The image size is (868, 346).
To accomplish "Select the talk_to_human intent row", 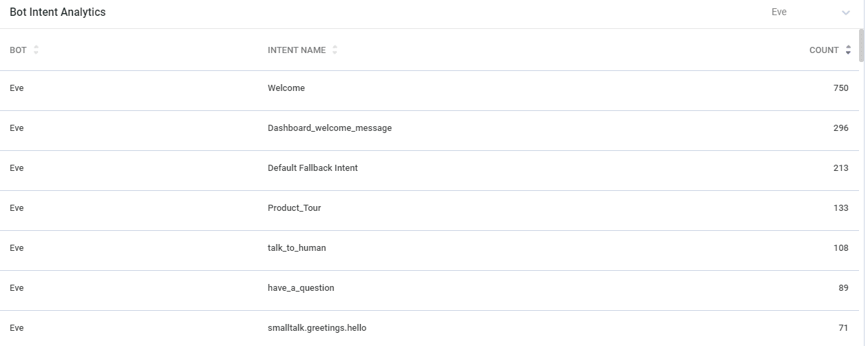I will (x=297, y=248).
